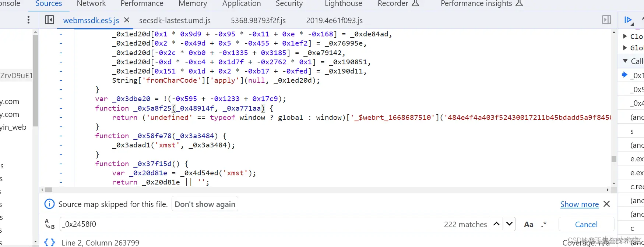Switch to 2019.4e61f093.js file tab

point(334,20)
